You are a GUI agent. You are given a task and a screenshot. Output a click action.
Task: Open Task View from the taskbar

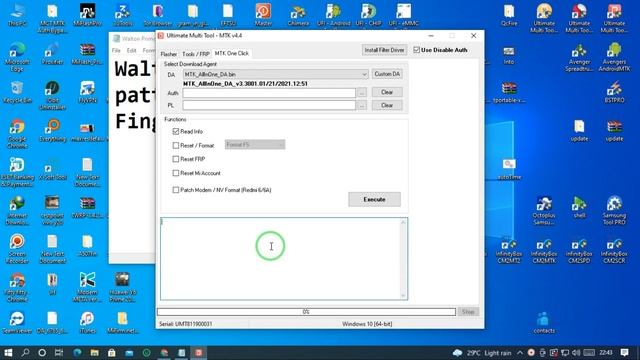tap(59, 353)
